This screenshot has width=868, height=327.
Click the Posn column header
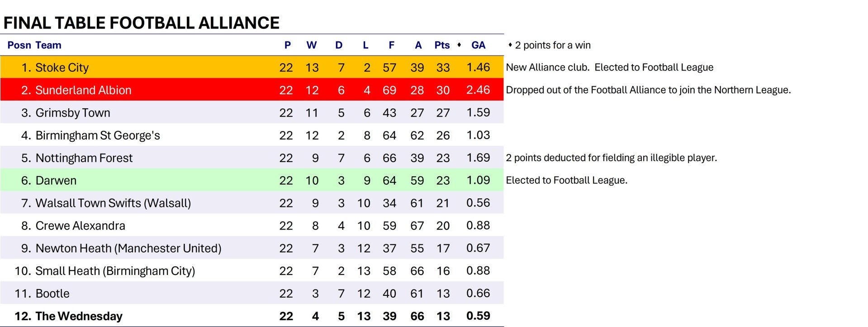pyautogui.click(x=19, y=45)
